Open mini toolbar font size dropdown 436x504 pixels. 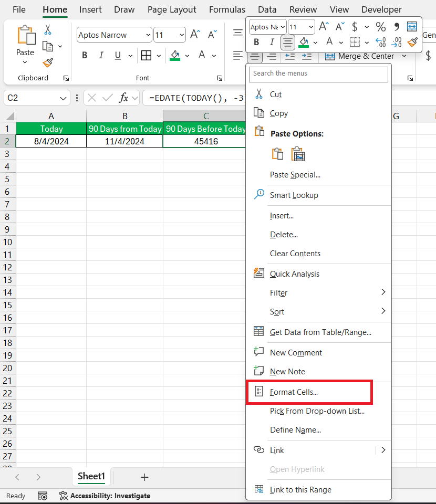[310, 27]
